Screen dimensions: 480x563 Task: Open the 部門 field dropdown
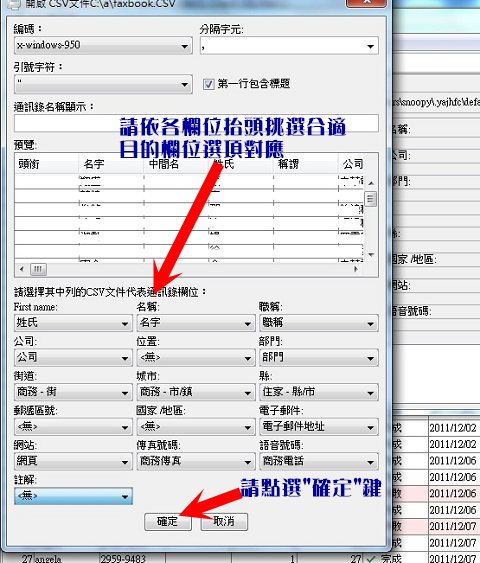(319, 358)
